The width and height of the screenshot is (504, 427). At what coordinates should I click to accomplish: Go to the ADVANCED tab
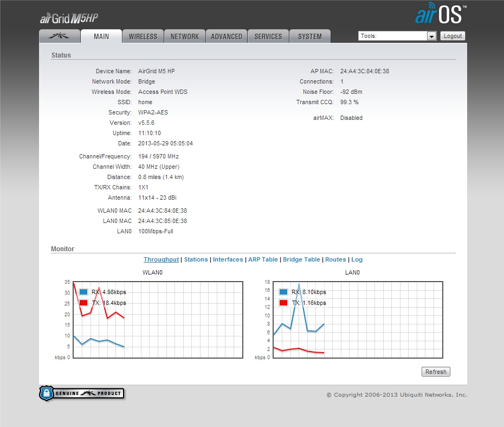227,36
